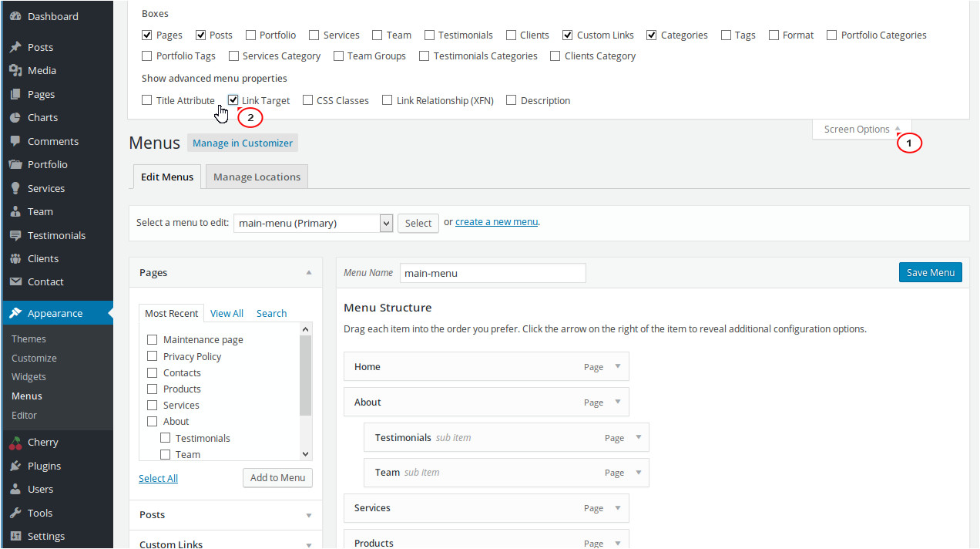980x549 pixels.
Task: Switch to View All pages tab
Action: [x=227, y=313]
